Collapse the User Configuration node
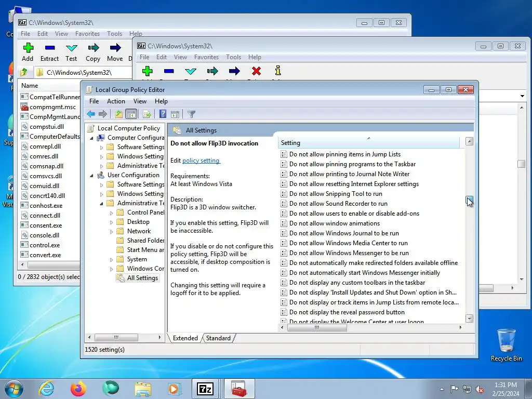 click(x=91, y=176)
